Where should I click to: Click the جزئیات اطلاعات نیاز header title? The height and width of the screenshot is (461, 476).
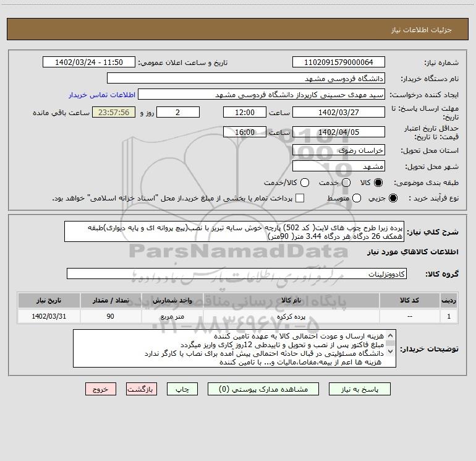click(x=422, y=30)
